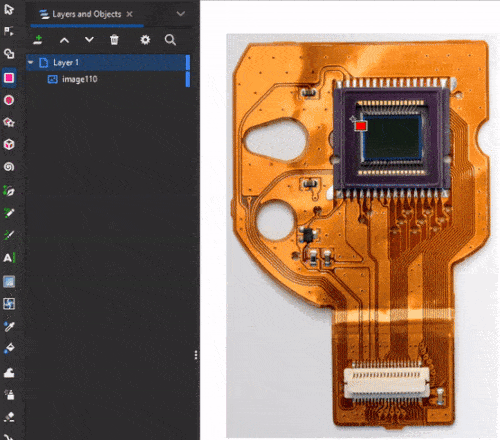This screenshot has width=500, height=440.
Task: Select the Shape Builder tool
Action: click(x=9, y=53)
